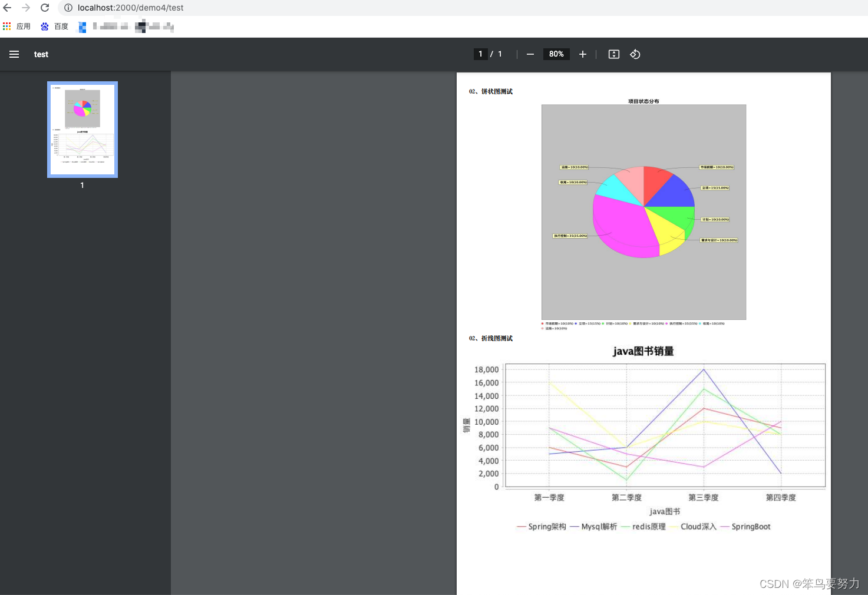Viewport: 868px width, 595px height.
Task: Click the redis原理 legend entry
Action: point(643,527)
